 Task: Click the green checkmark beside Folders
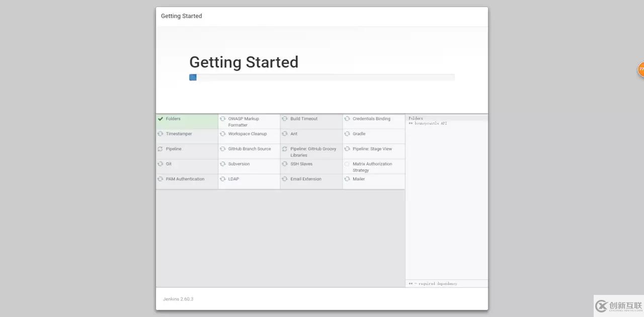click(160, 119)
